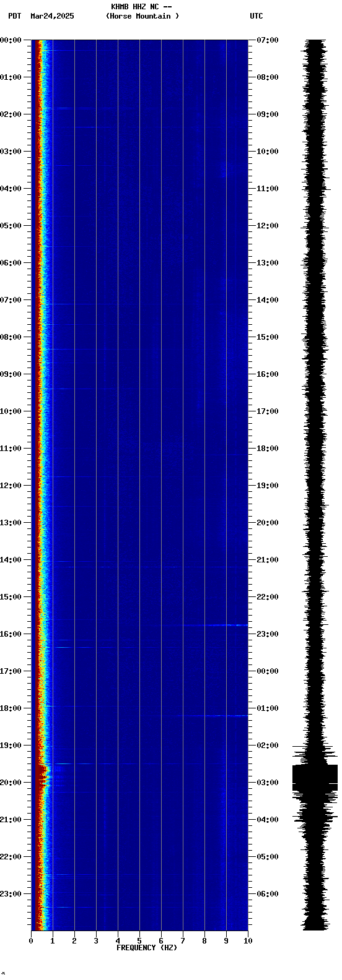Screen dimensions: 342x980
Task: Click the PDT timezone label
Action: pyautogui.click(x=14, y=16)
